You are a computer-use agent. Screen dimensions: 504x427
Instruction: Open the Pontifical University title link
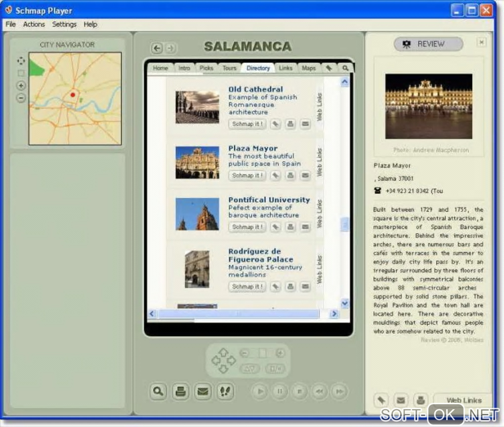pos(269,200)
